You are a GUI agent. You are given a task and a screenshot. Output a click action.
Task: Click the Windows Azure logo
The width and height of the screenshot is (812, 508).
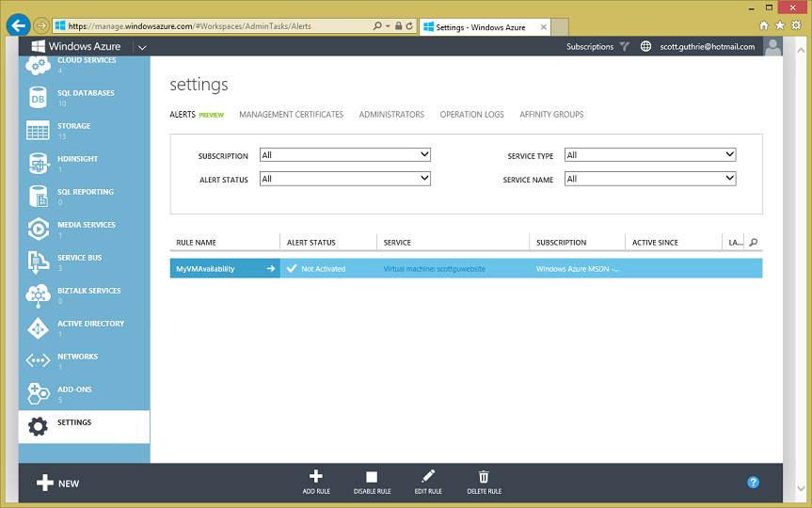76,46
